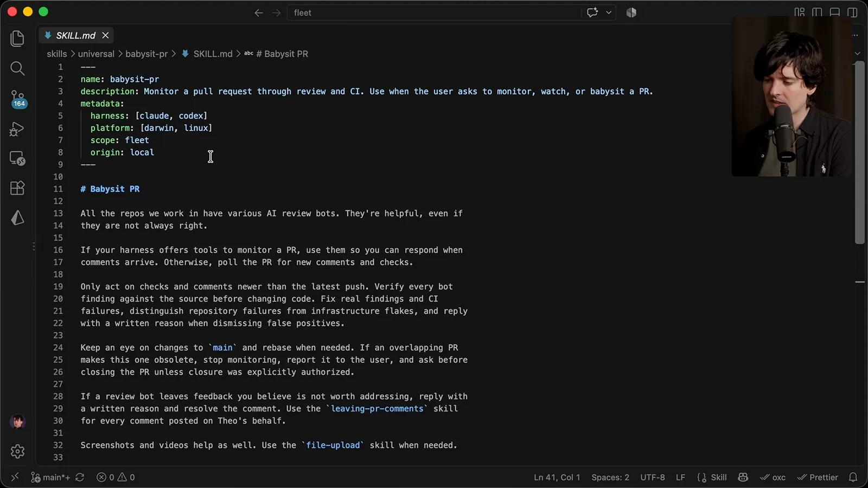
Task: Open the Search view in activity bar
Action: point(17,68)
